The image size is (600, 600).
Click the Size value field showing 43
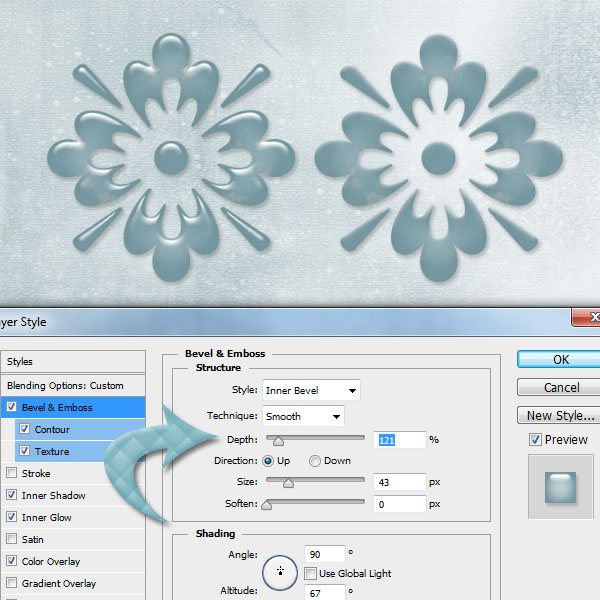399,482
